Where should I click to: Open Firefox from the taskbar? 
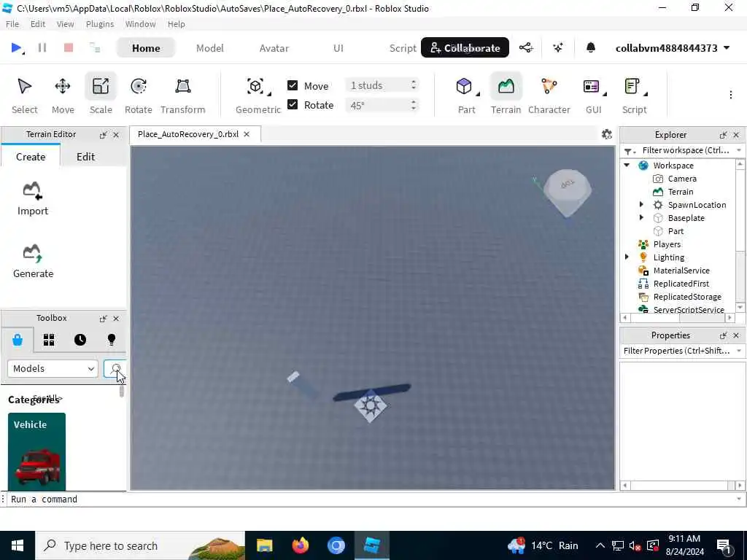click(x=300, y=545)
